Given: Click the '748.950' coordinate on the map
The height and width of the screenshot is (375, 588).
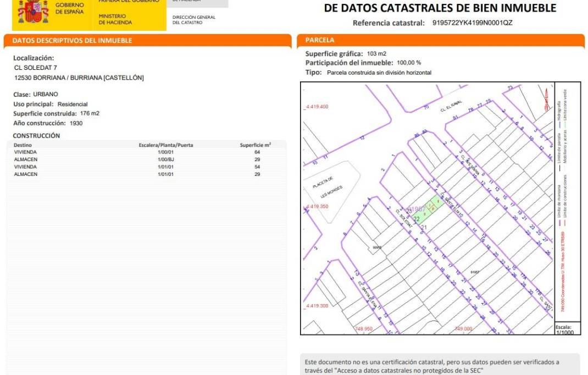Looking at the screenshot, I should click(x=364, y=329).
